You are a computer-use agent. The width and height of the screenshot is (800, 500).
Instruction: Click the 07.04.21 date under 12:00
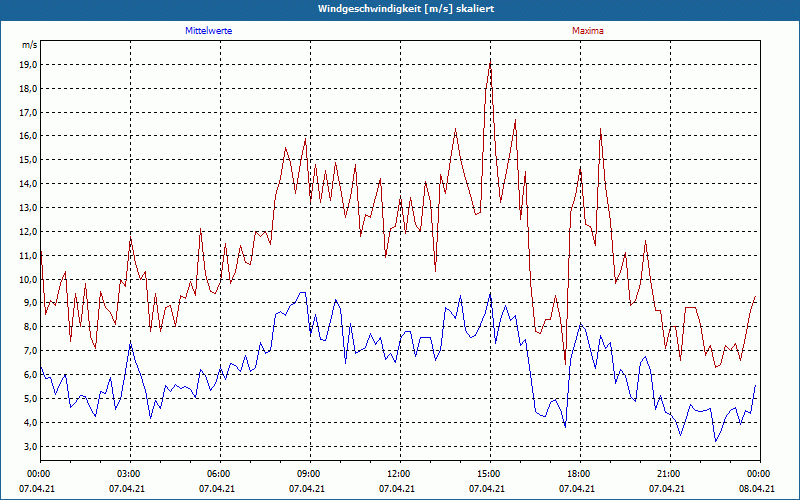coord(396,489)
